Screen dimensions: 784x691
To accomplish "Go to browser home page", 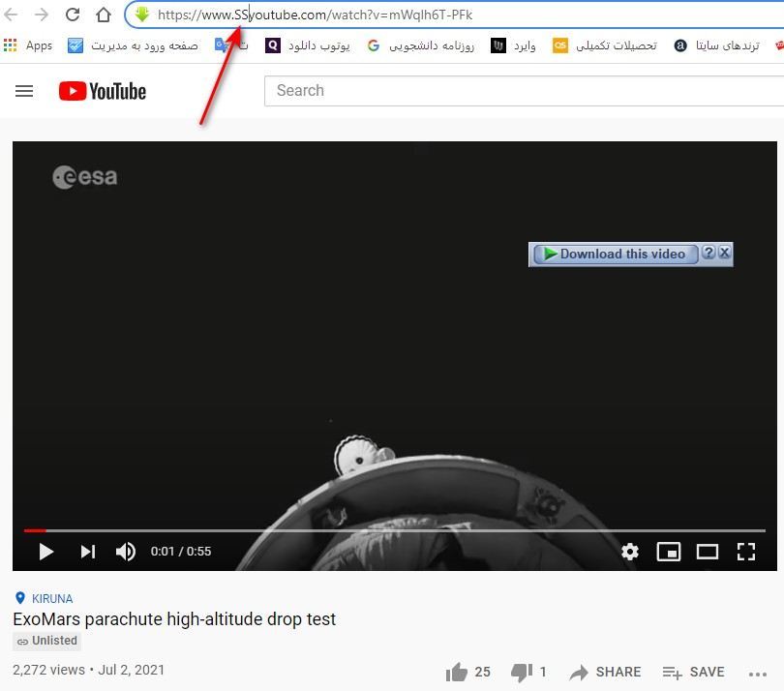I will pyautogui.click(x=103, y=15).
